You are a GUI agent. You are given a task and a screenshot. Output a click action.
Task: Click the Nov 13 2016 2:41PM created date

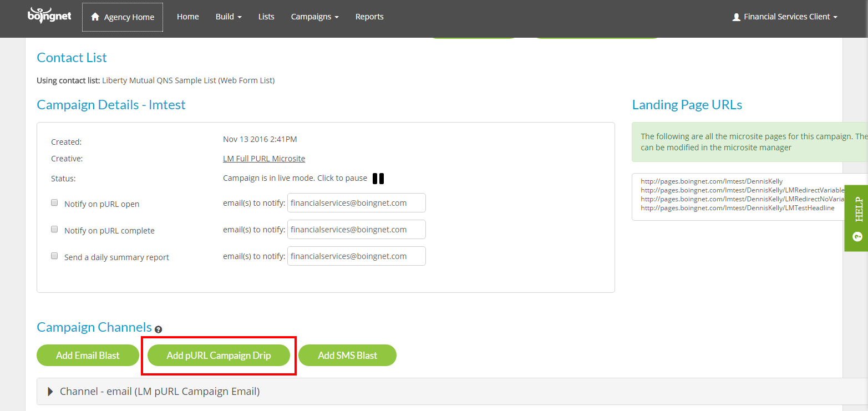(260, 139)
